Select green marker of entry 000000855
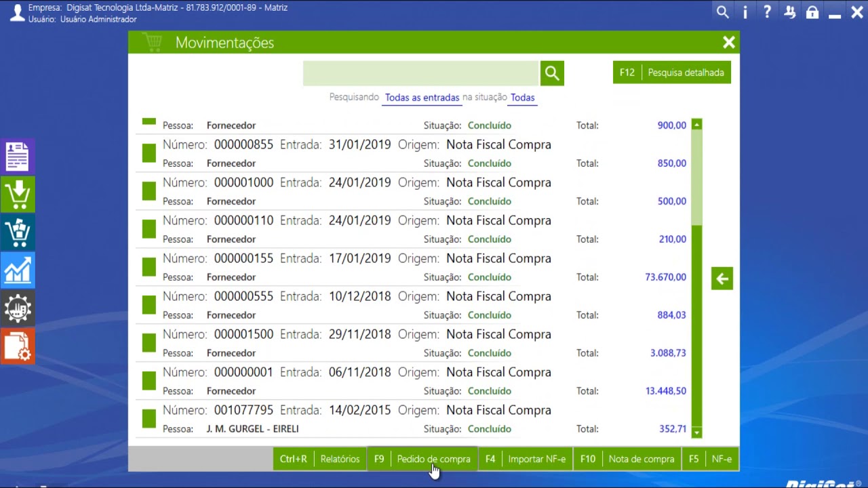This screenshot has height=488, width=868. (149, 154)
